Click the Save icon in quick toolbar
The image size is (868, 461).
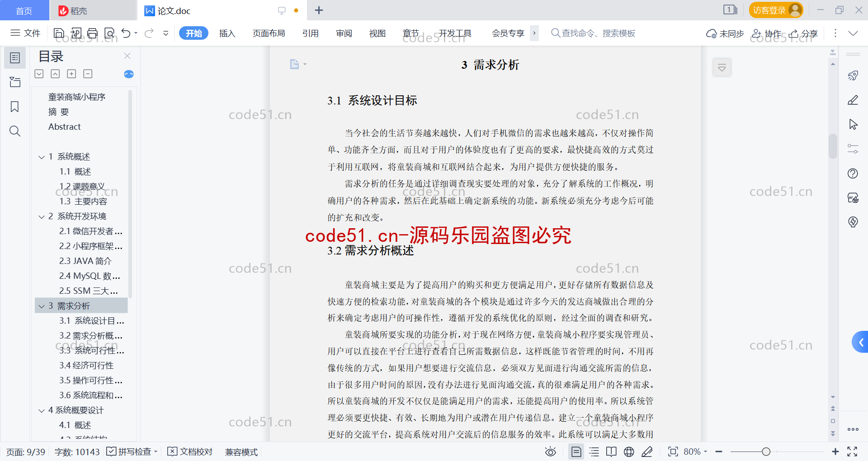[x=59, y=33]
